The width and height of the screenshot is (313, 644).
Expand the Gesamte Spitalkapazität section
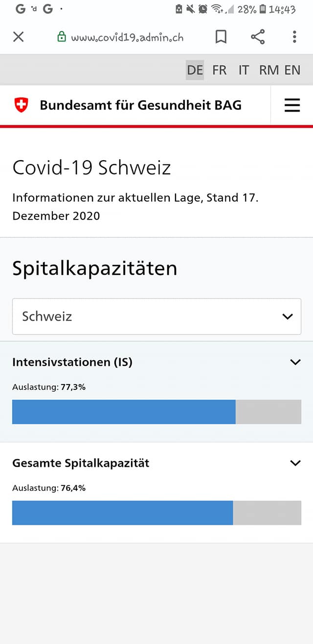tap(295, 463)
